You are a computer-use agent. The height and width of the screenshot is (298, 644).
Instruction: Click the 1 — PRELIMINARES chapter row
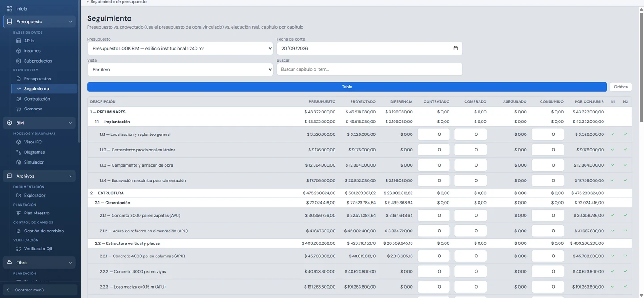pos(360,112)
